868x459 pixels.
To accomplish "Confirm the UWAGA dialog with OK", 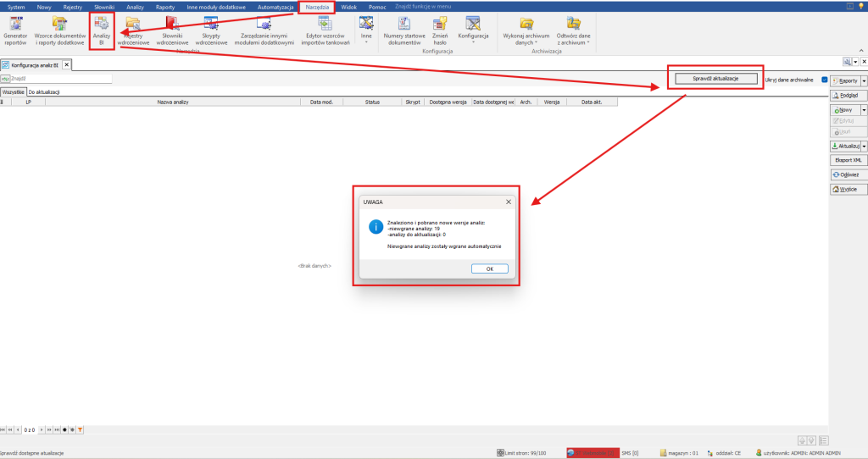I will [x=489, y=268].
